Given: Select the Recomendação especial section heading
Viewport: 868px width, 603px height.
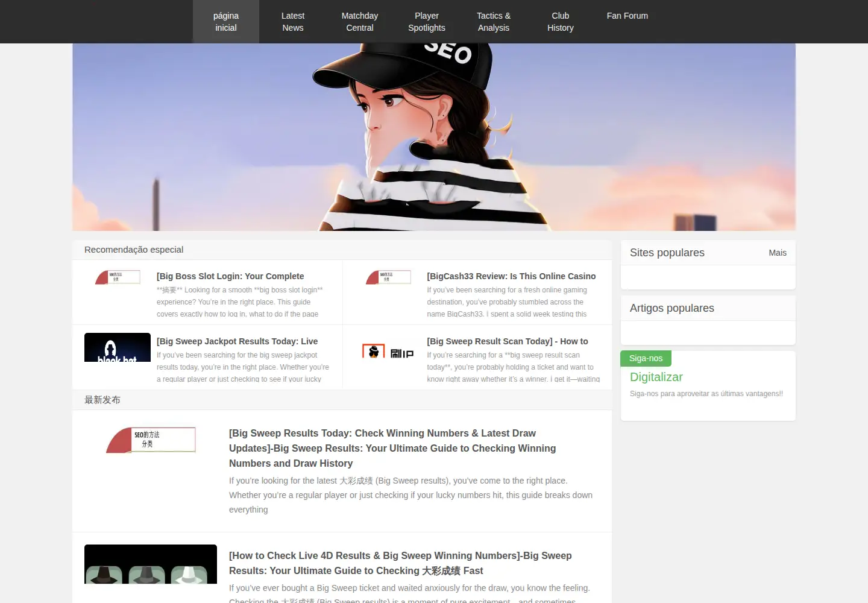Looking at the screenshot, I should click(134, 250).
